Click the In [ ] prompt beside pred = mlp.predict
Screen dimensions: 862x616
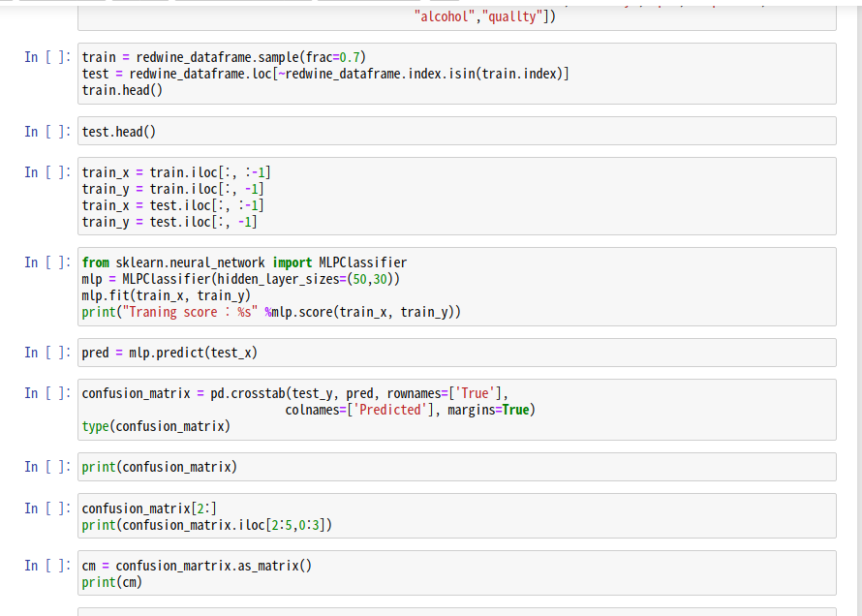(x=47, y=353)
